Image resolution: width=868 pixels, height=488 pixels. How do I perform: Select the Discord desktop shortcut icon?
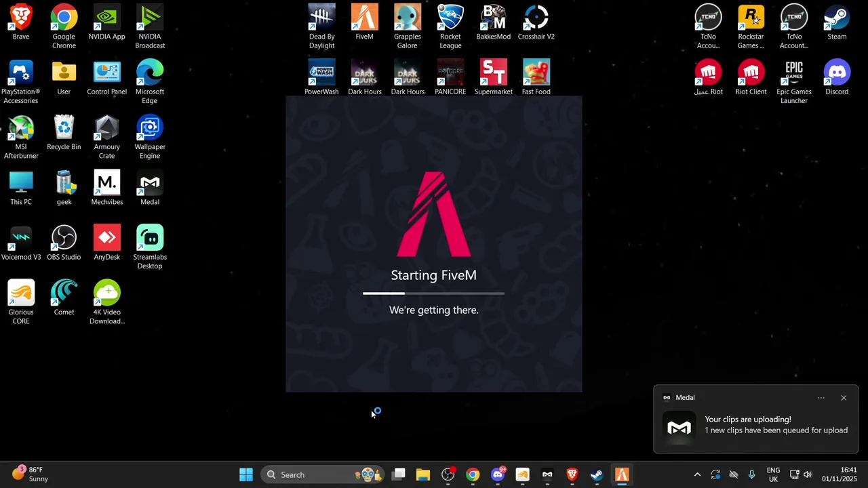click(837, 77)
